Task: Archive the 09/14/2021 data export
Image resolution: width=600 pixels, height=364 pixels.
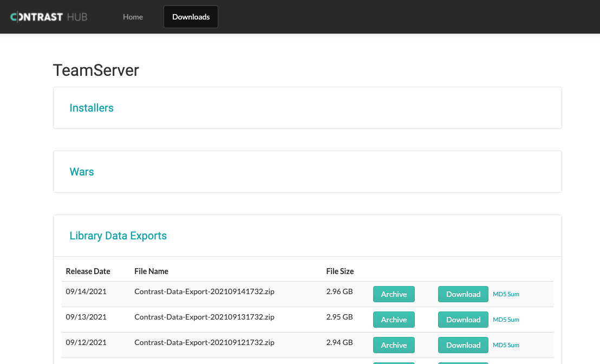Action: (394, 294)
